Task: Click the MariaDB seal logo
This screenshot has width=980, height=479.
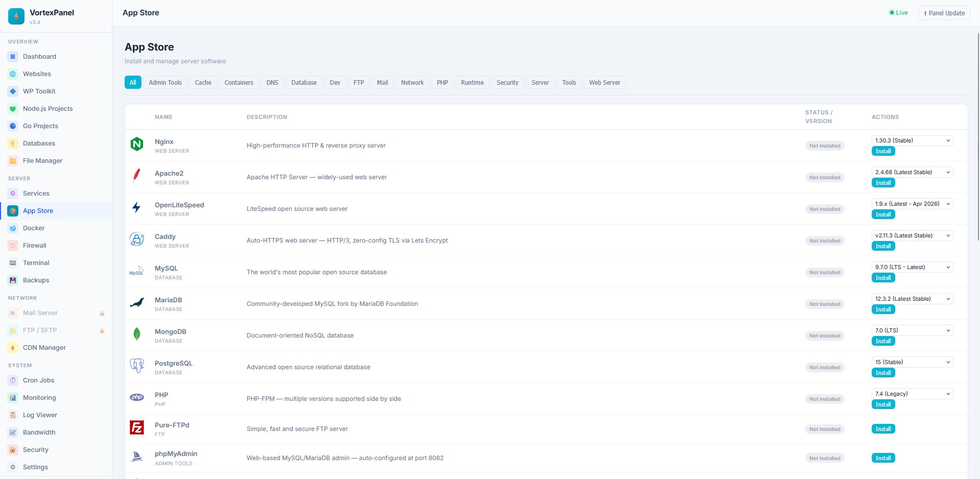Action: pos(137,302)
